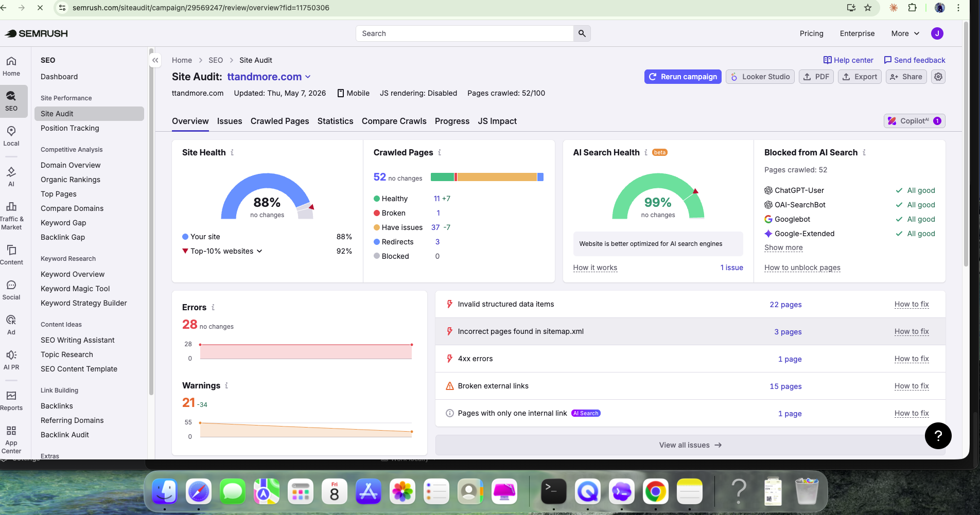Click the crawled pages status color bar
This screenshot has height=515, width=980.
point(487,177)
